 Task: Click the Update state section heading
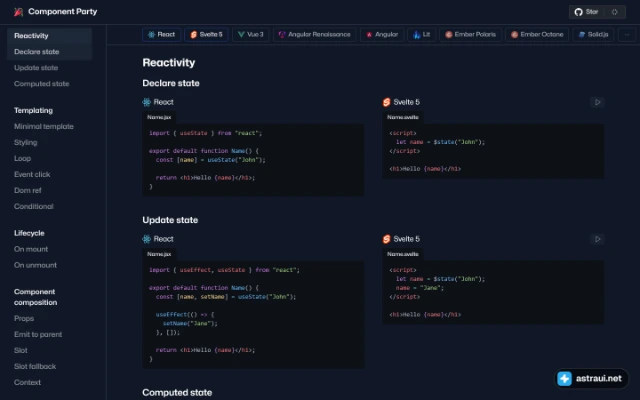click(x=170, y=220)
